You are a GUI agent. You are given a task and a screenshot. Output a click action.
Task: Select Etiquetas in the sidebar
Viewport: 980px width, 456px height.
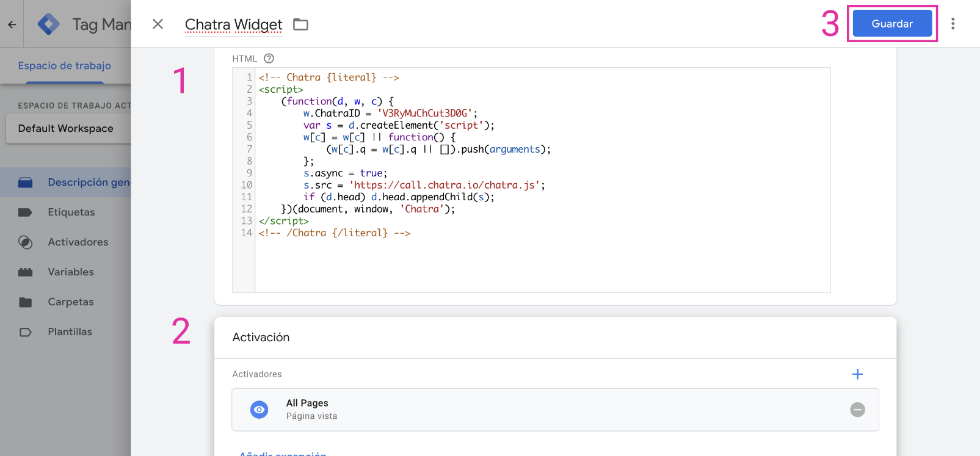click(x=71, y=212)
